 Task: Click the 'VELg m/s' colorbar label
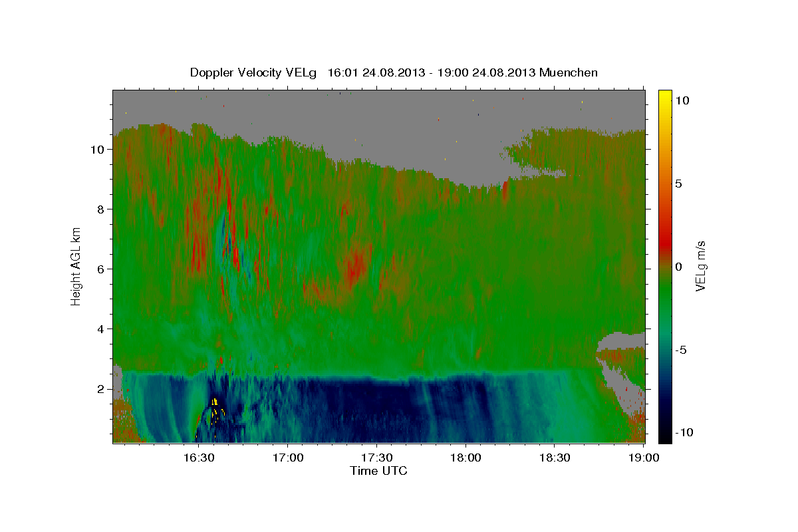pos(700,266)
